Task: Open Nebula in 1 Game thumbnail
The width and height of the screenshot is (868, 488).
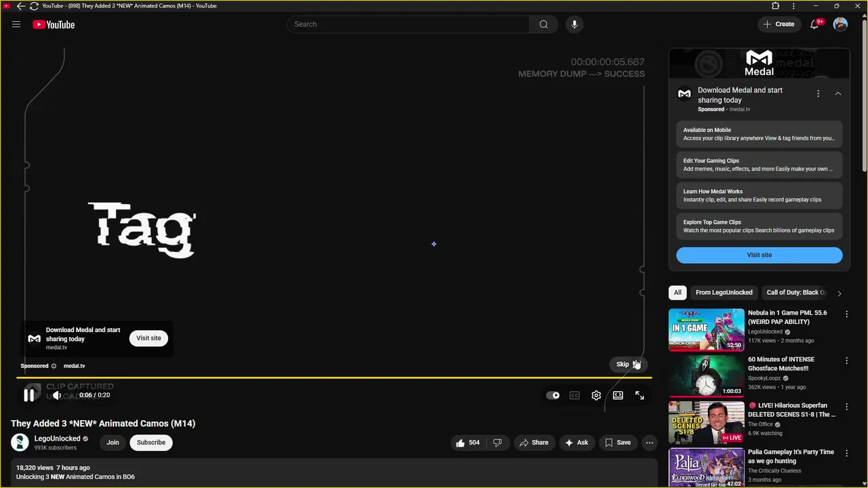Action: (x=707, y=330)
